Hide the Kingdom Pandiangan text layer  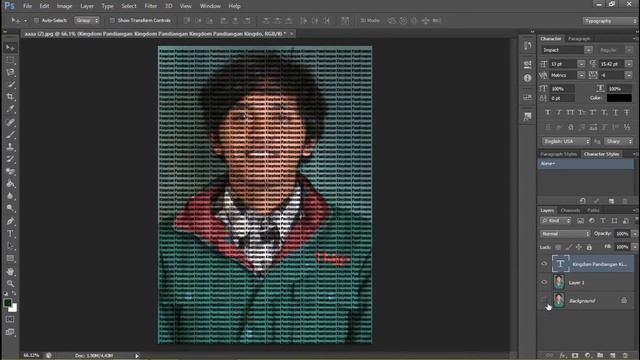[x=544, y=264]
